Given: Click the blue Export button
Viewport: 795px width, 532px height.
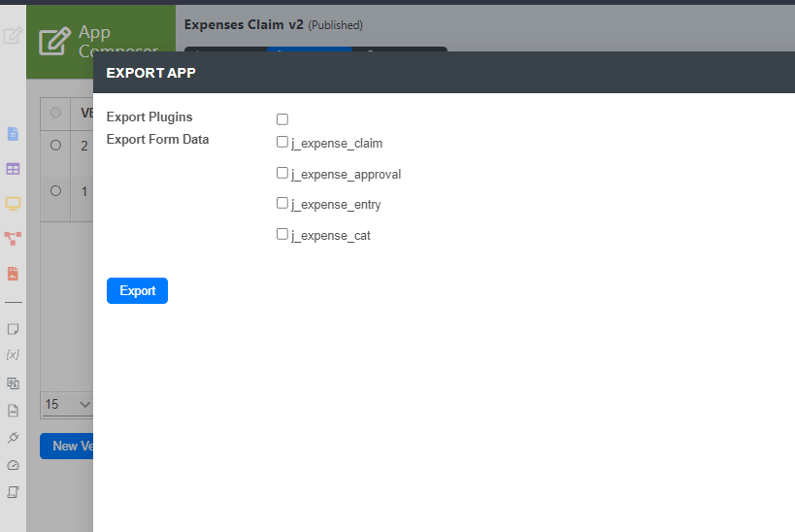Looking at the screenshot, I should click(137, 290).
